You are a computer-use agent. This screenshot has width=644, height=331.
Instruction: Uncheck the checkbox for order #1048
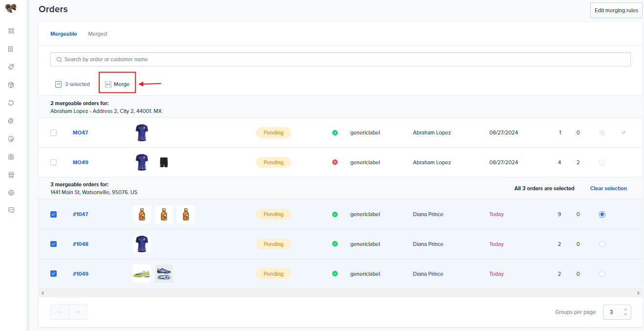pos(54,244)
